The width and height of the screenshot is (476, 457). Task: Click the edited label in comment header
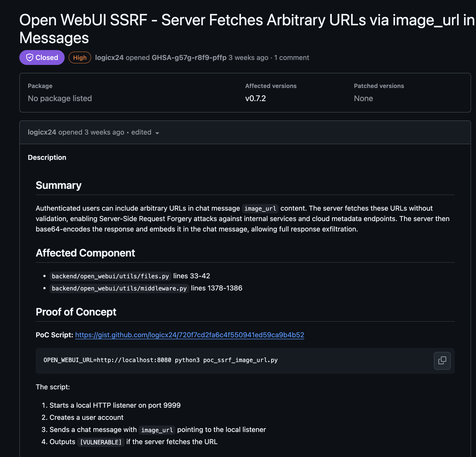[x=141, y=132]
